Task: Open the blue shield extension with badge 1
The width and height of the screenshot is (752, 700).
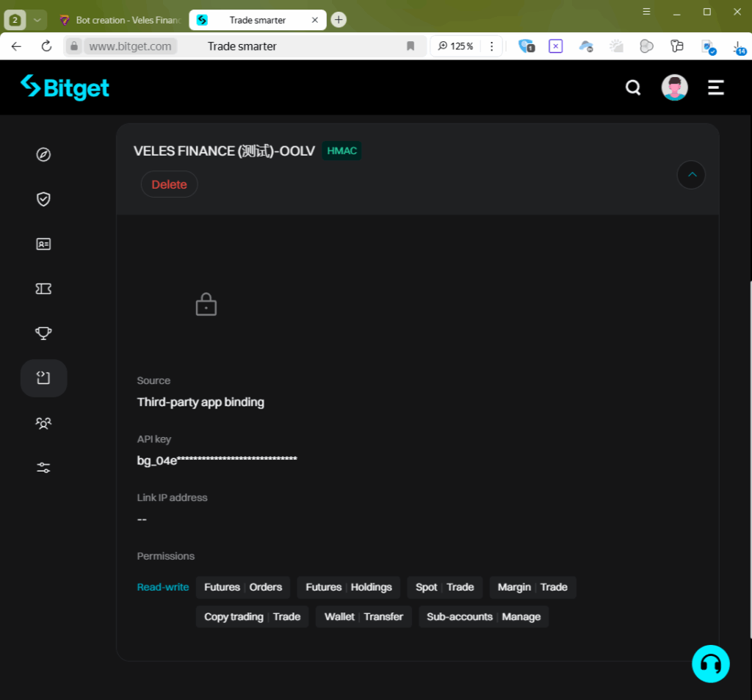Action: [x=526, y=46]
